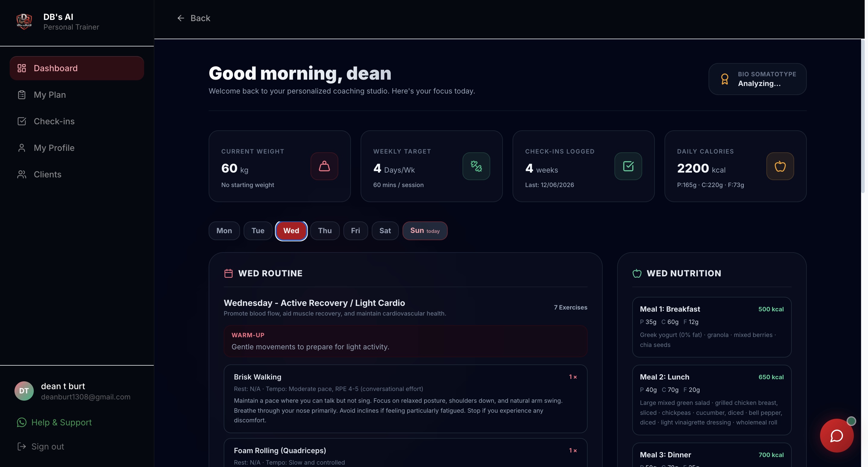Click the 1× count on Brisk Walking

point(573,377)
